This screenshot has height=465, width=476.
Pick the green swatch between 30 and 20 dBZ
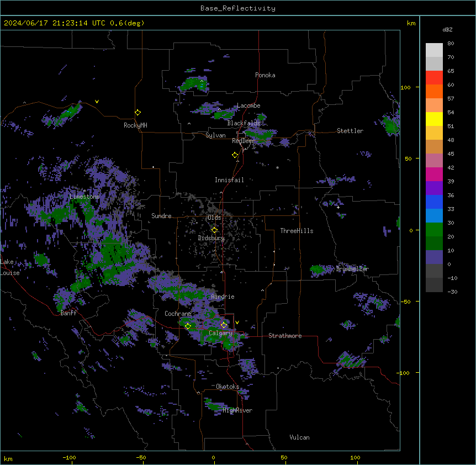(x=434, y=230)
